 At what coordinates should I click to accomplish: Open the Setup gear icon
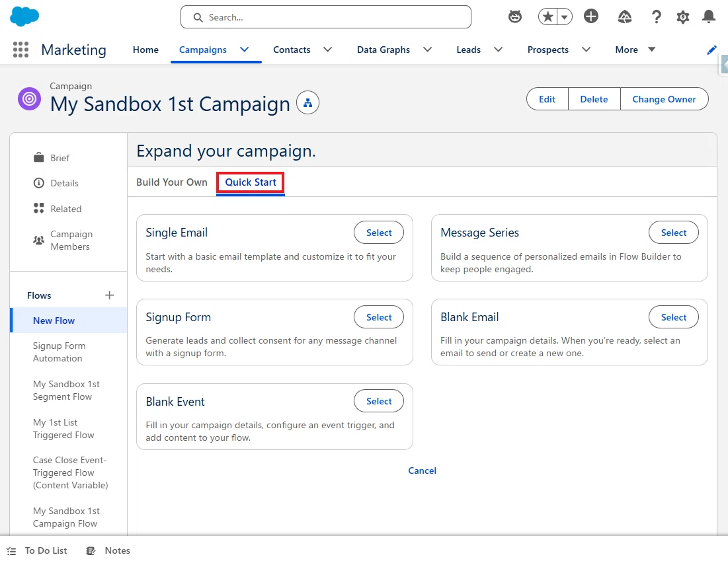coord(683,17)
